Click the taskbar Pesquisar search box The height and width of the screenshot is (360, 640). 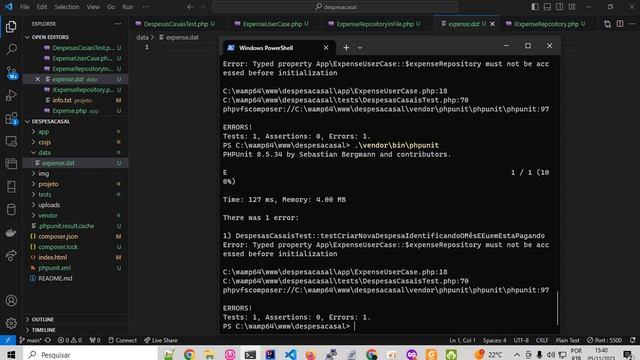pyautogui.click(x=90, y=354)
